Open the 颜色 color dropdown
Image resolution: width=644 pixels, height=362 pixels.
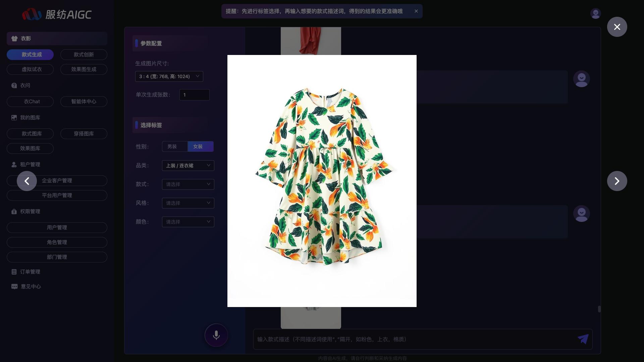click(x=188, y=222)
